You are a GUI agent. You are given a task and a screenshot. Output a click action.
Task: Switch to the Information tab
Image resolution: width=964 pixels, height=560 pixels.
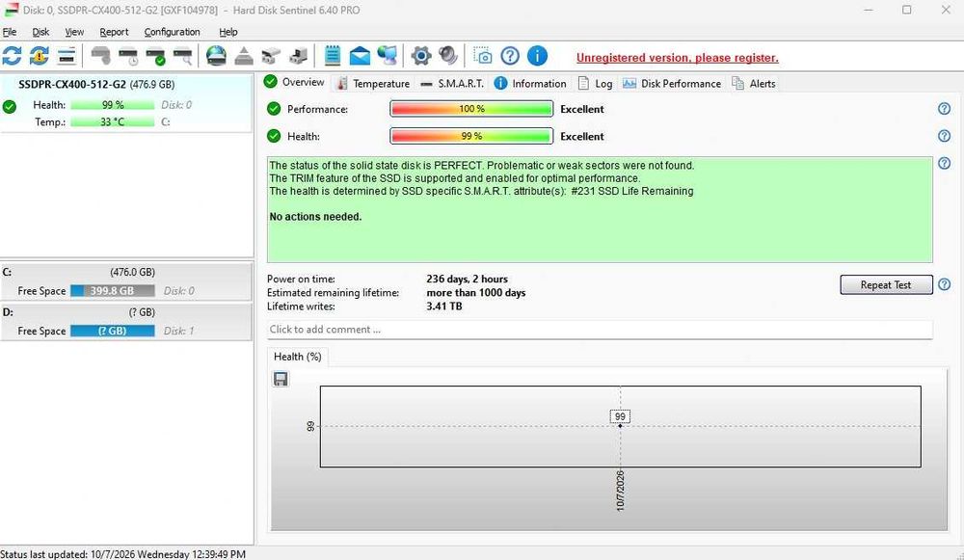coord(530,84)
